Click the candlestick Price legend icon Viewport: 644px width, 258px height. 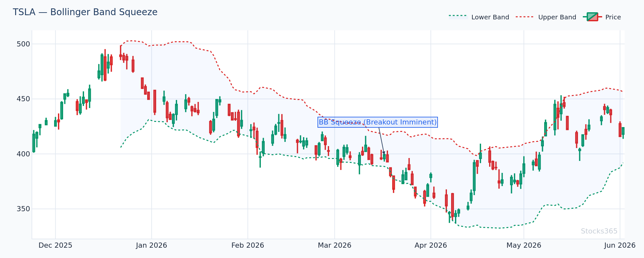(x=592, y=17)
